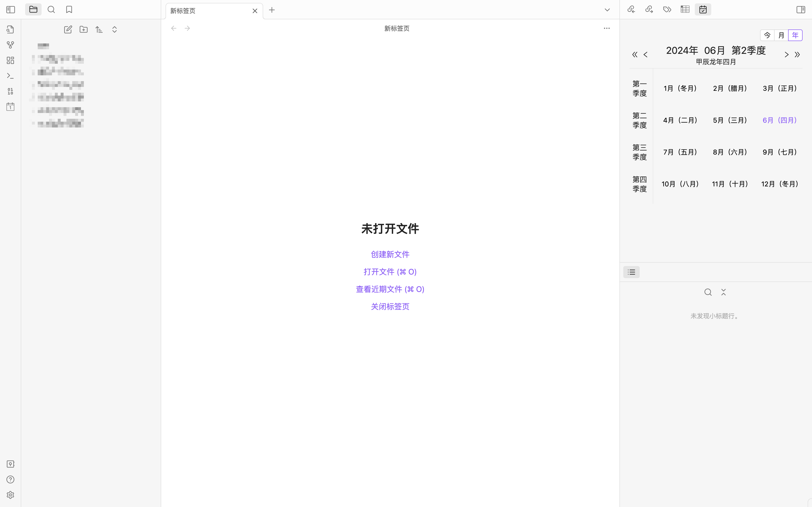Toggle the left sidebar visibility
This screenshot has height=507, width=812.
click(11, 9)
